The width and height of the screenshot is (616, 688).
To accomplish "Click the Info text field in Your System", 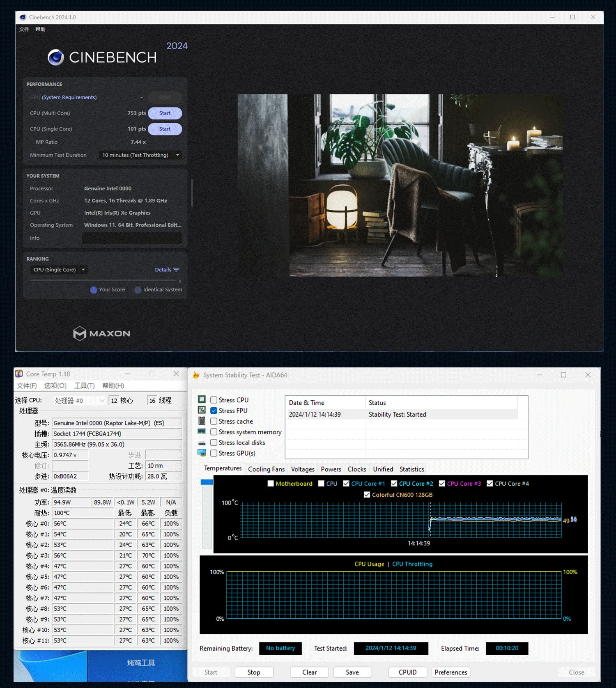I will (x=131, y=238).
